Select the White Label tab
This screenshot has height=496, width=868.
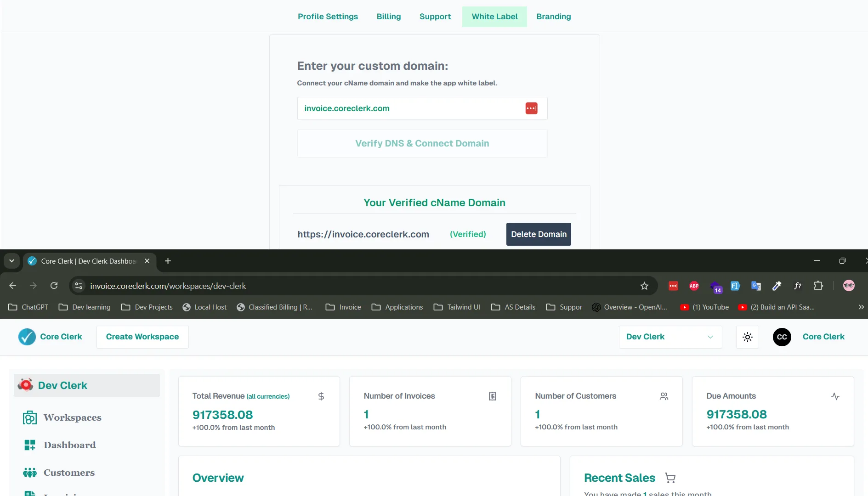tap(494, 17)
